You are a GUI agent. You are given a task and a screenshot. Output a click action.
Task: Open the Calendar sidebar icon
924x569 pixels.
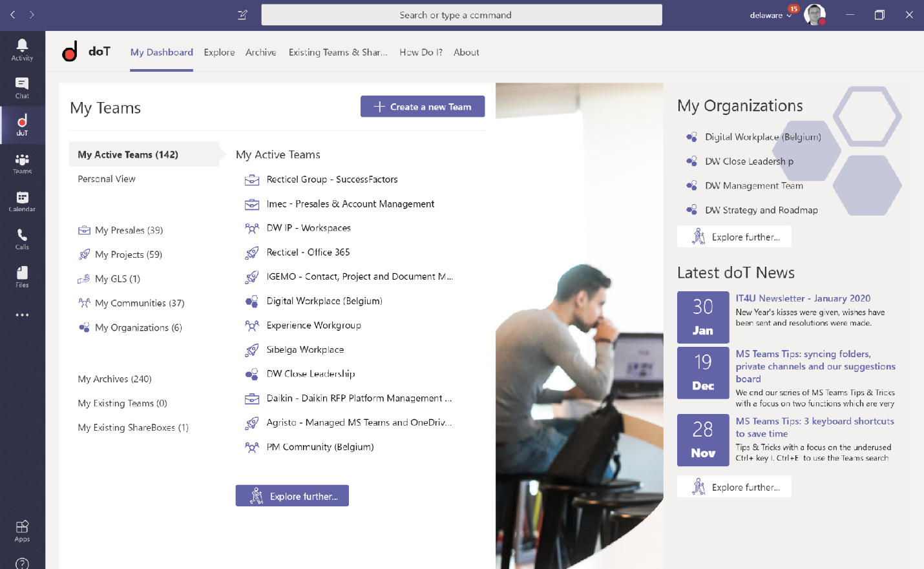click(x=22, y=201)
